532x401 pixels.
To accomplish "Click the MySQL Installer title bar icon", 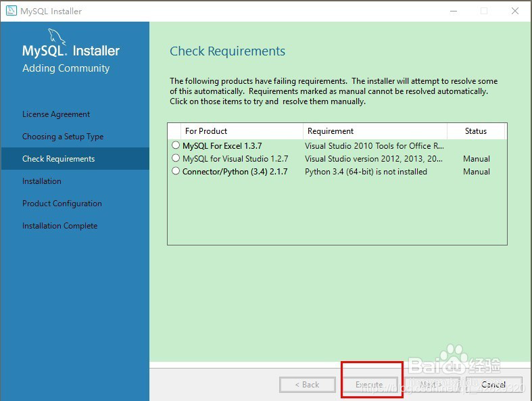I will (11, 11).
